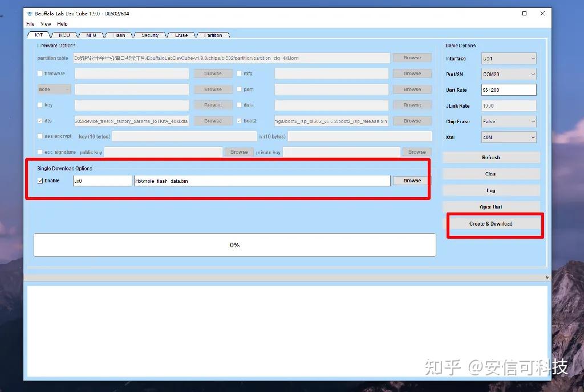The width and height of the screenshot is (584, 392).
Task: Click Browse next to partition table
Action: pos(412,58)
